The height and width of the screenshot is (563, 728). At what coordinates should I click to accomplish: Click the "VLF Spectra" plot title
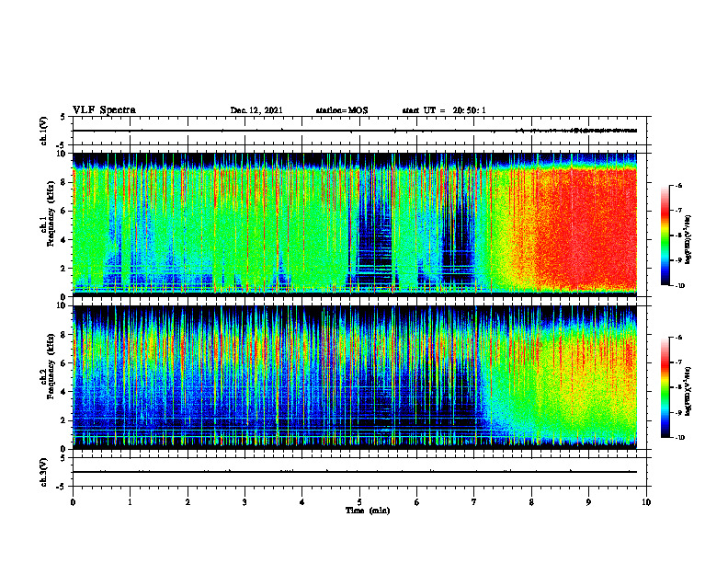point(104,110)
